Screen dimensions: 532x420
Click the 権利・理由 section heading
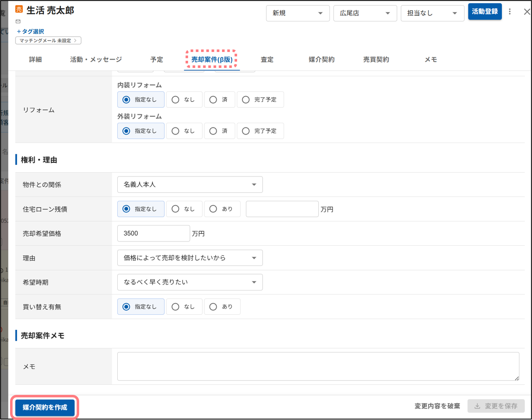coord(39,160)
